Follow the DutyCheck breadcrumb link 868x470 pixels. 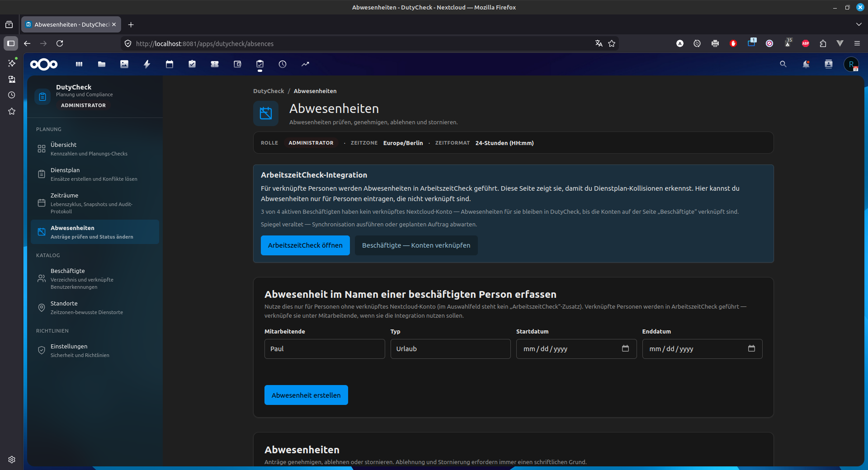click(x=269, y=91)
